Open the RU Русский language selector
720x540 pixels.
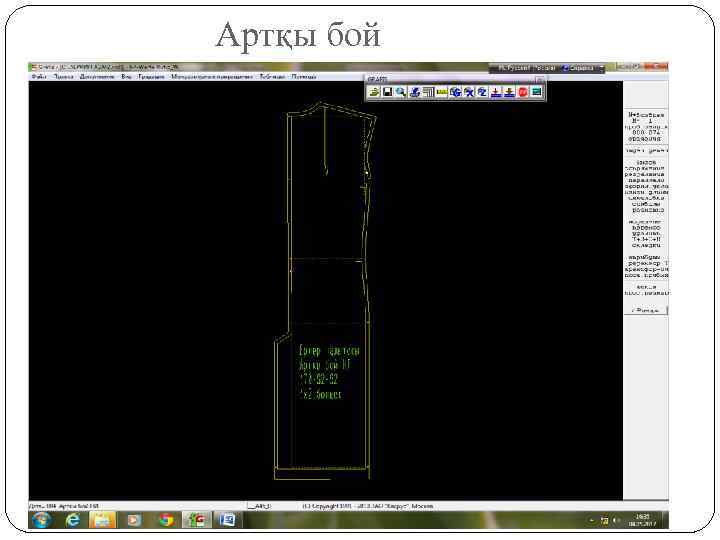tap(514, 68)
